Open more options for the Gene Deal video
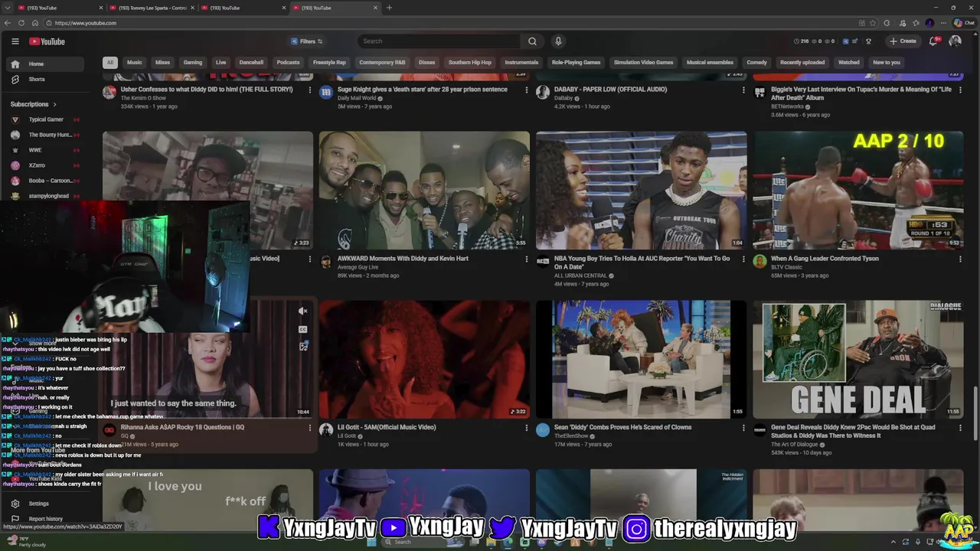980x551 pixels. [x=960, y=429]
